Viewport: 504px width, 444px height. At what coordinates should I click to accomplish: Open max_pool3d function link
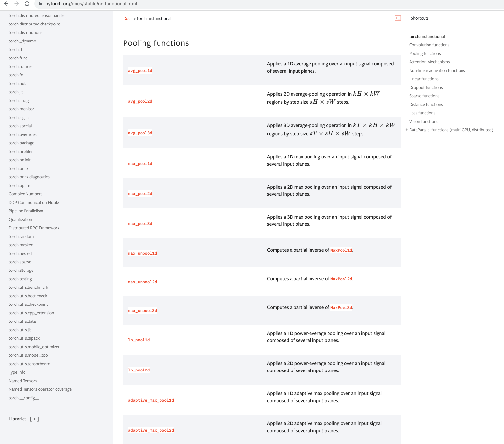(140, 224)
